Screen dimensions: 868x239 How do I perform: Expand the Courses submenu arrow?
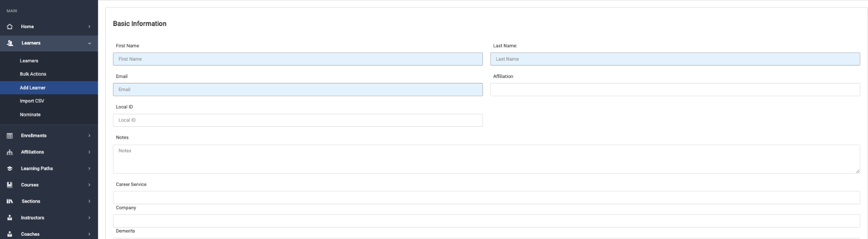coord(90,185)
